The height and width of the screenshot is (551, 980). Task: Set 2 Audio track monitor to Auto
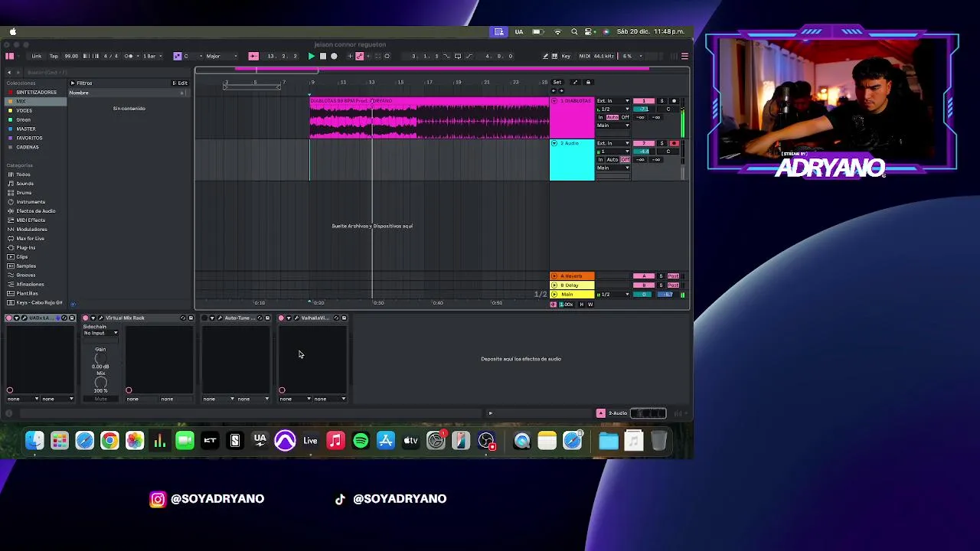point(612,159)
